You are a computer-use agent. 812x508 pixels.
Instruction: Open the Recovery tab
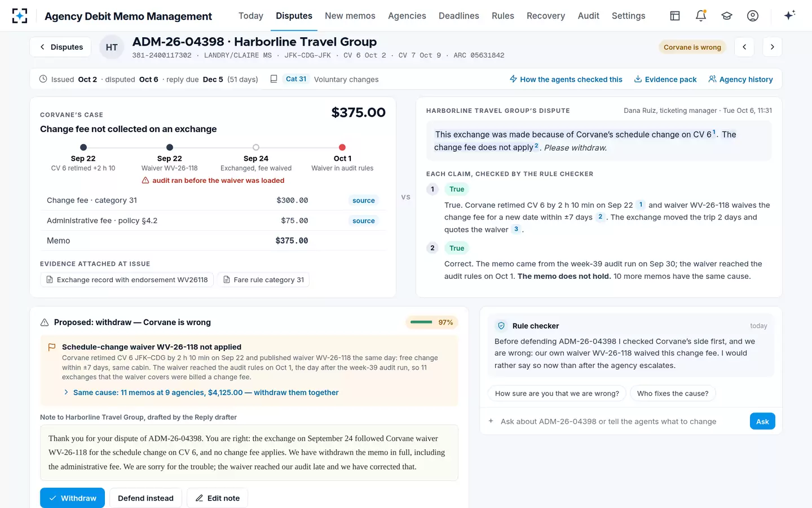point(546,16)
